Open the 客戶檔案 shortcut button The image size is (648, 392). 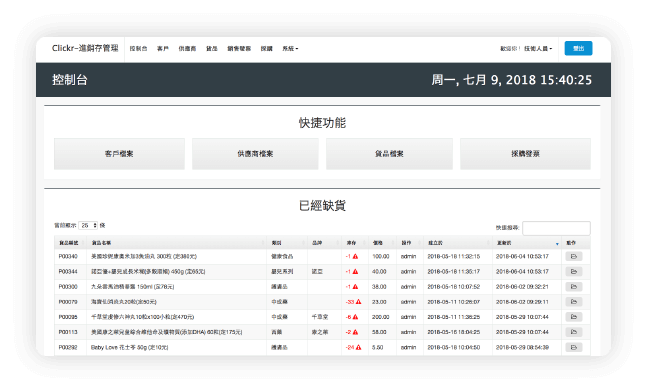pos(119,154)
